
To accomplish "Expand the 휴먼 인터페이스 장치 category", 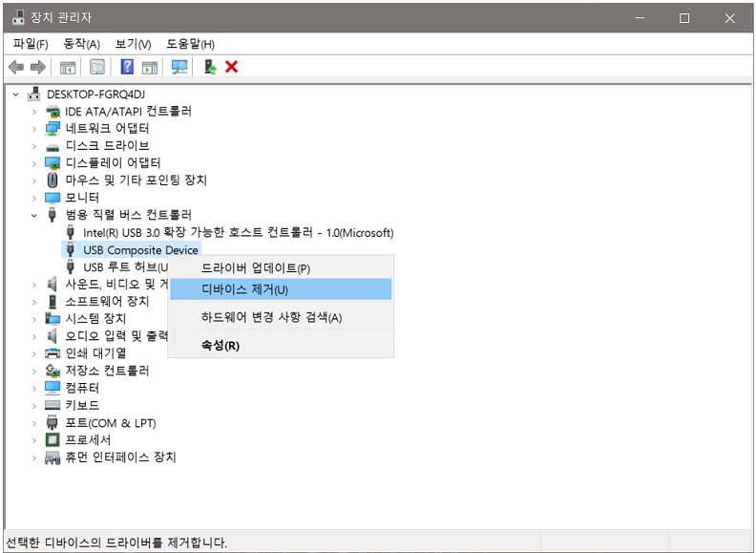I will tap(33, 457).
